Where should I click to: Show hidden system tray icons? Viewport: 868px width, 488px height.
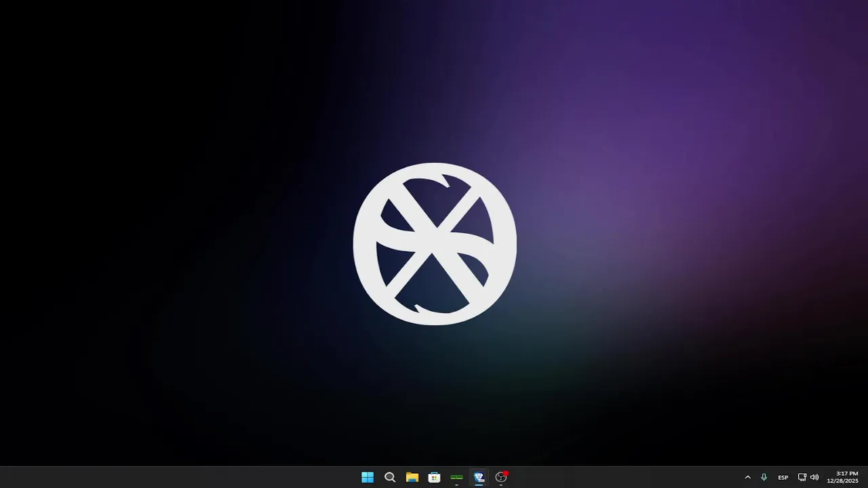coord(748,477)
